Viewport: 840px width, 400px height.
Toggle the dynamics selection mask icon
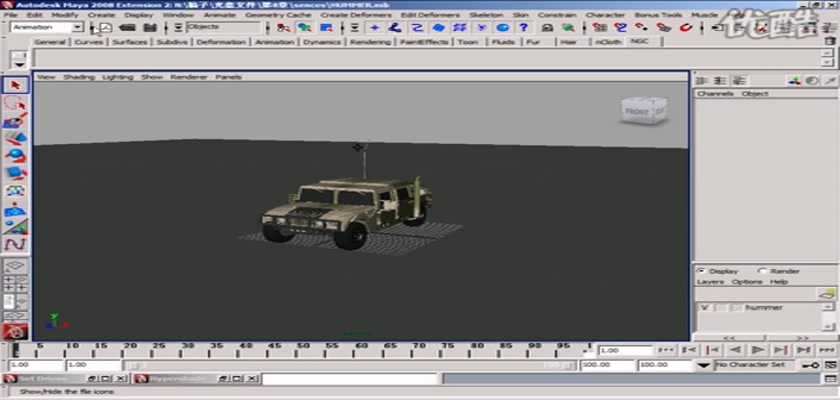[x=482, y=27]
